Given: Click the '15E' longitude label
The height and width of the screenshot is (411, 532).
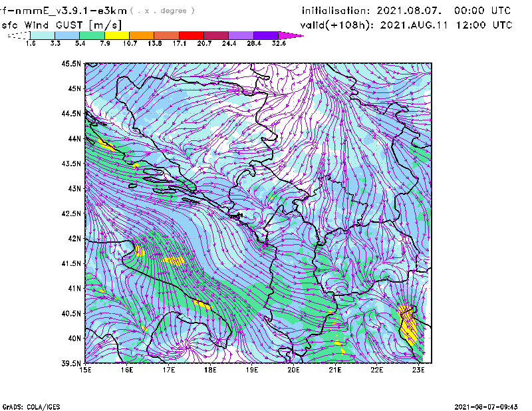Looking at the screenshot, I should tap(85, 370).
